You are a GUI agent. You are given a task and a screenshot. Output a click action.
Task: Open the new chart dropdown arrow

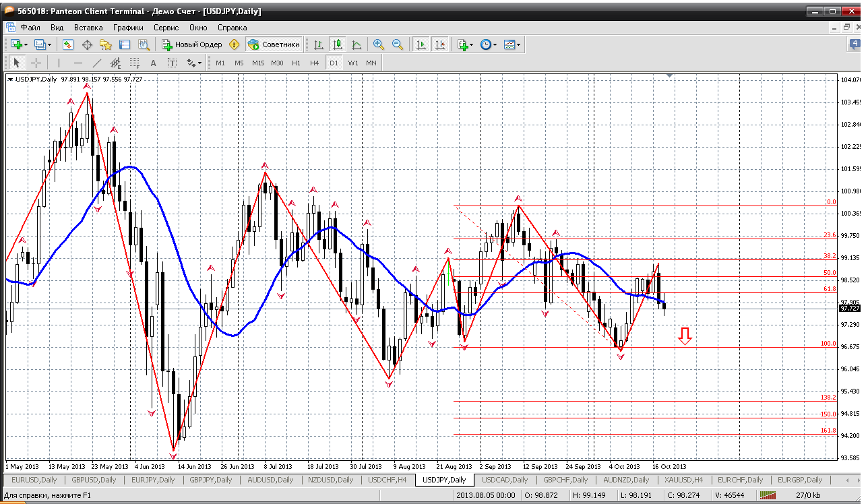pyautogui.click(x=26, y=44)
